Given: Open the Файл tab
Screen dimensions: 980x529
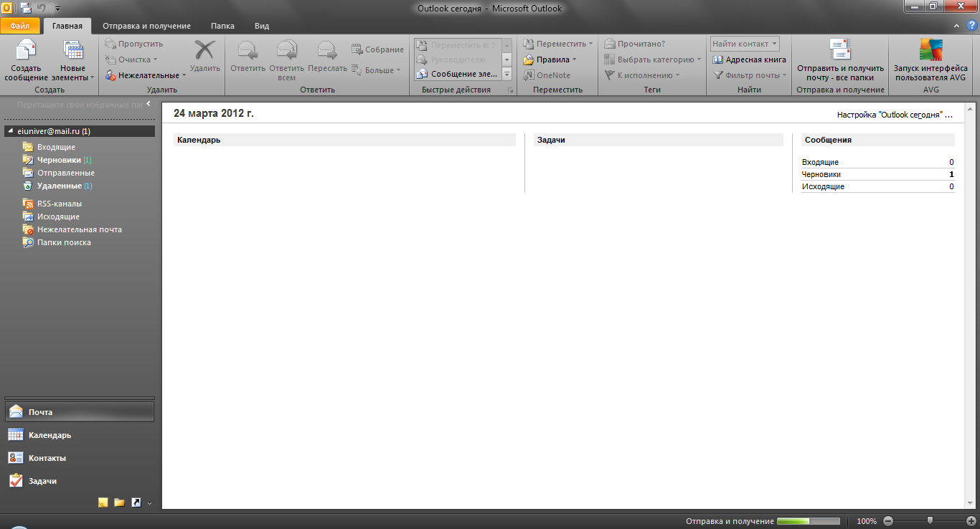Looking at the screenshot, I should [x=20, y=26].
